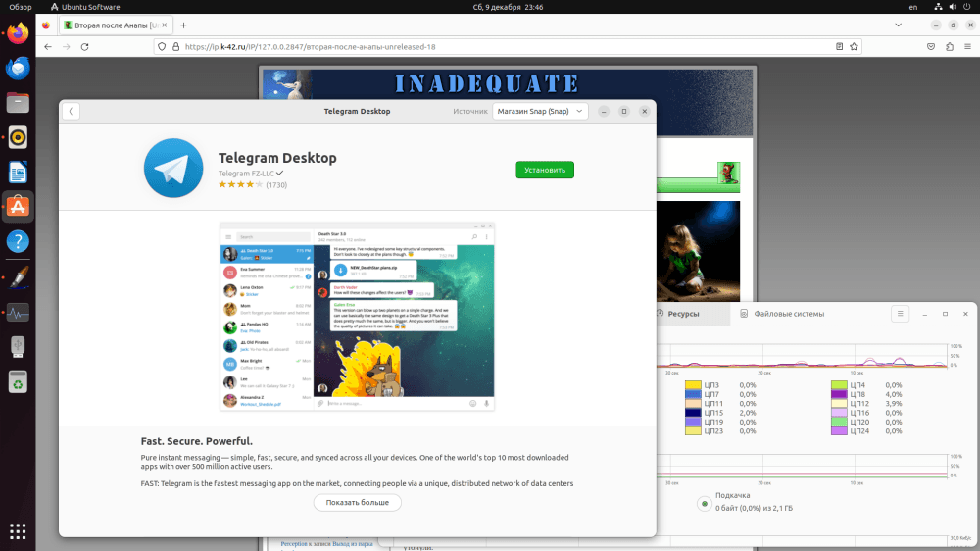Open the Trash from the dock
980x551 pixels.
pyautogui.click(x=18, y=382)
